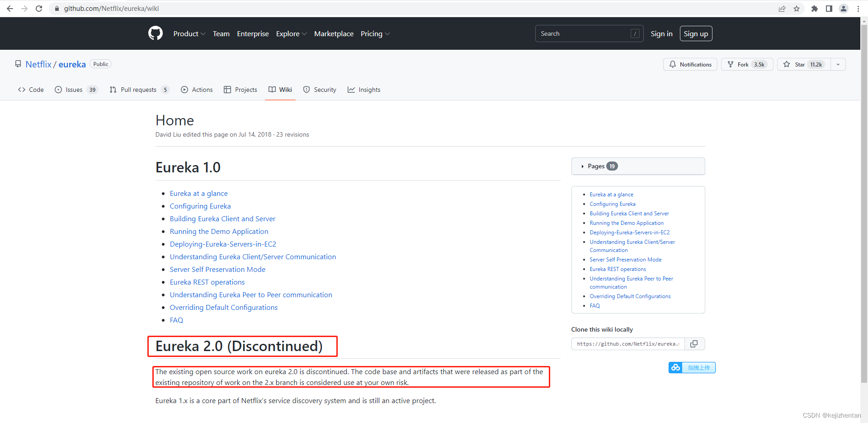Open the Star list dropdown arrow
Viewport: 868px width, 423px height.
coord(838,64)
